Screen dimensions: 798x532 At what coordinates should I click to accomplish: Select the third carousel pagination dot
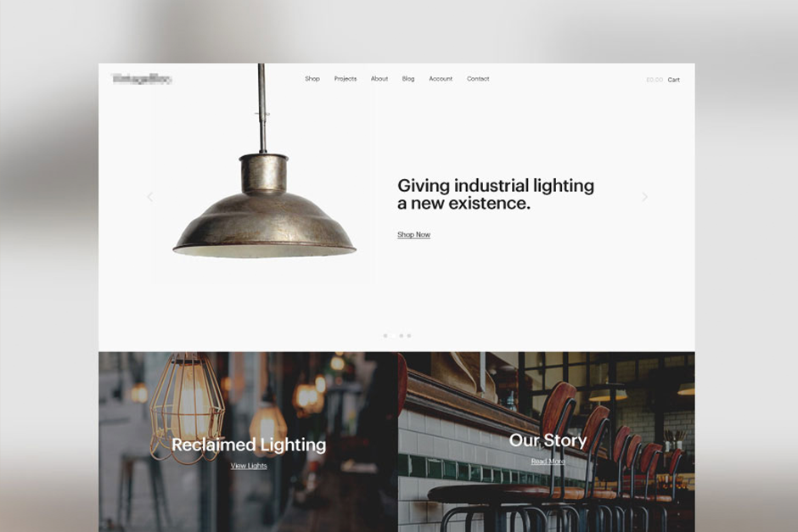click(x=401, y=336)
